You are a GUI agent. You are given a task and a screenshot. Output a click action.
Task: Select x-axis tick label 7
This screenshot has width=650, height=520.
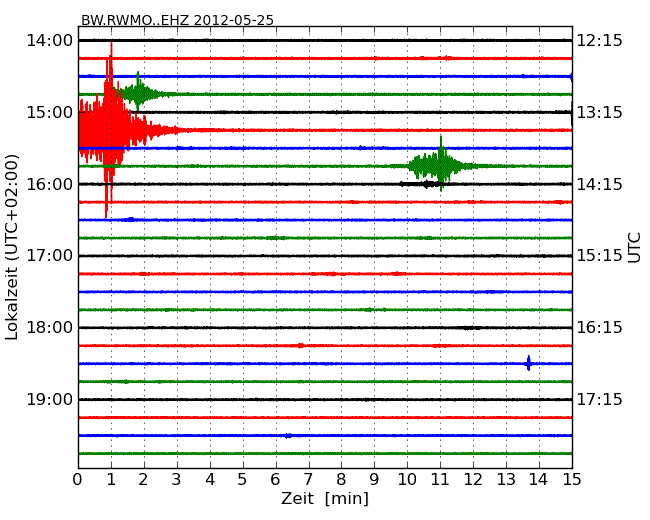coord(308,480)
